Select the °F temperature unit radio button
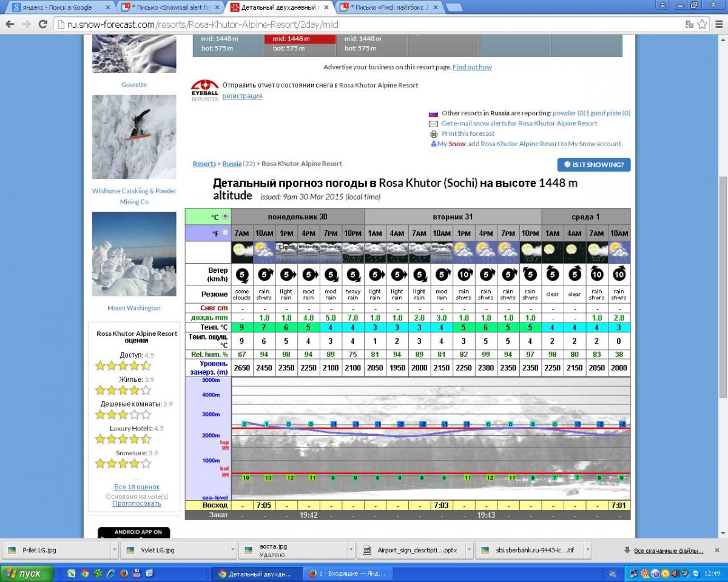Screen dimensions: 728x582 [226, 233]
